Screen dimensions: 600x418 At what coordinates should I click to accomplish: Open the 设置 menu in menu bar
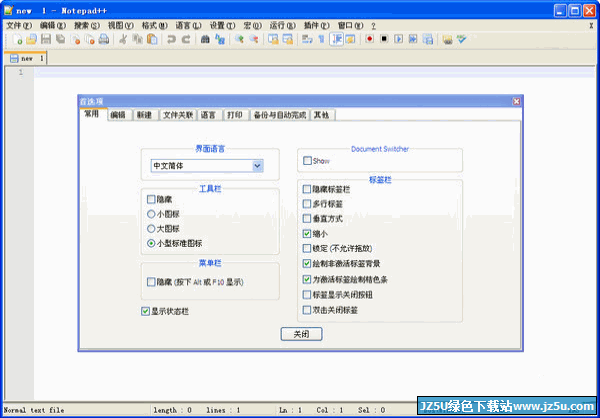pyautogui.click(x=222, y=26)
